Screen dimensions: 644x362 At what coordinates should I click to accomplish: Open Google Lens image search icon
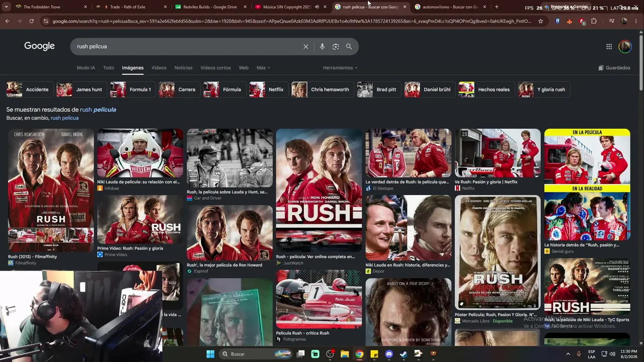336,46
